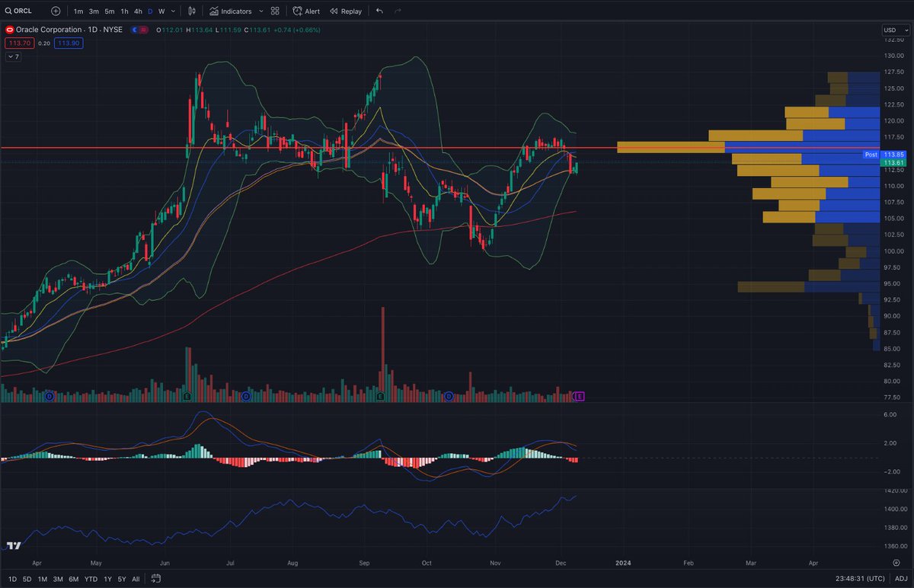Click the TradingView logo on the chart

tap(13, 545)
